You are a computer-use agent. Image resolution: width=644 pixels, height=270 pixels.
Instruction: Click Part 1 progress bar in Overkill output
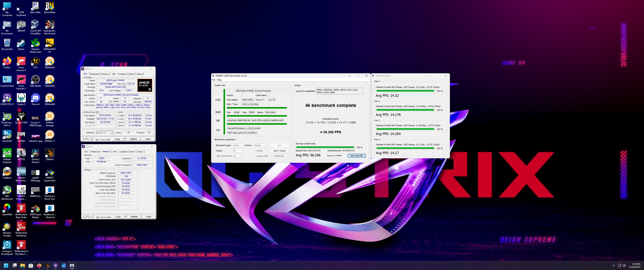click(x=405, y=91)
